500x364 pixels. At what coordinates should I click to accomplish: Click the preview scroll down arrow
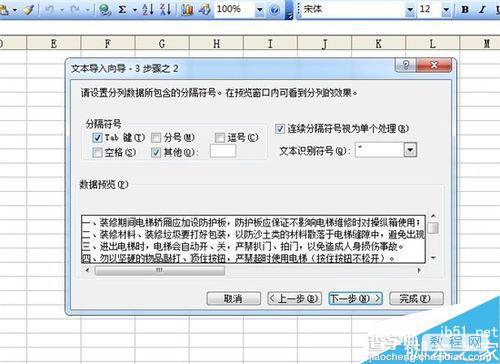point(433,258)
